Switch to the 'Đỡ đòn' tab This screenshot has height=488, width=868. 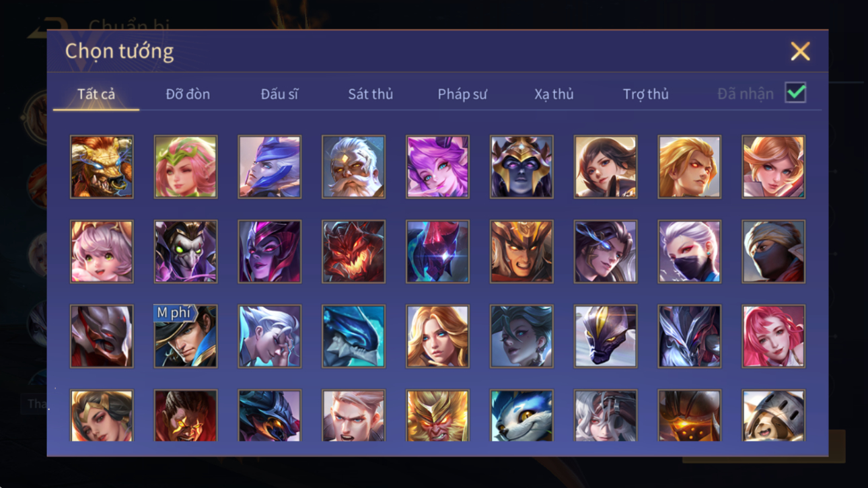[188, 94]
